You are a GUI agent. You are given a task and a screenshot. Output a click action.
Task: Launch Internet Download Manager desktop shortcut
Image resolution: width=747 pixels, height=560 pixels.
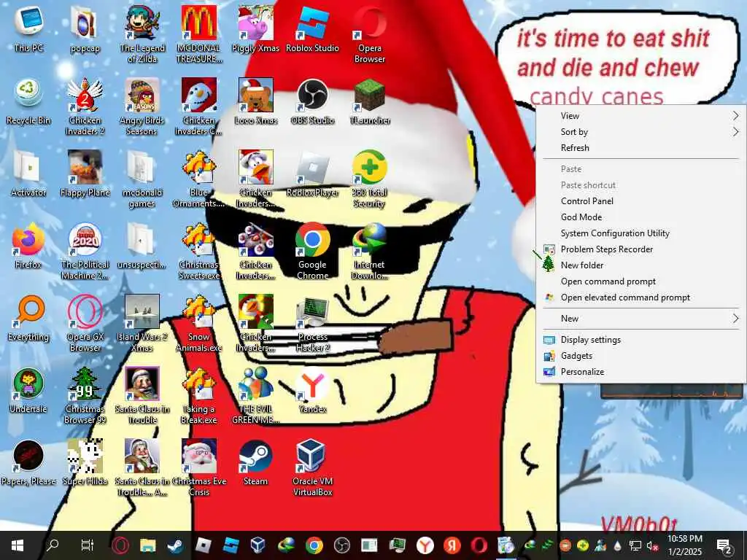point(370,251)
